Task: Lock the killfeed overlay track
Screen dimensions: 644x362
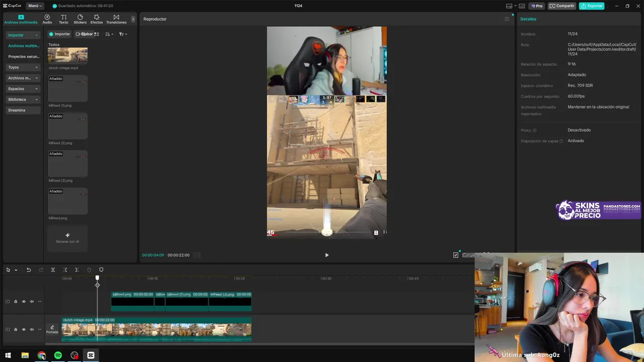Action: (16, 302)
